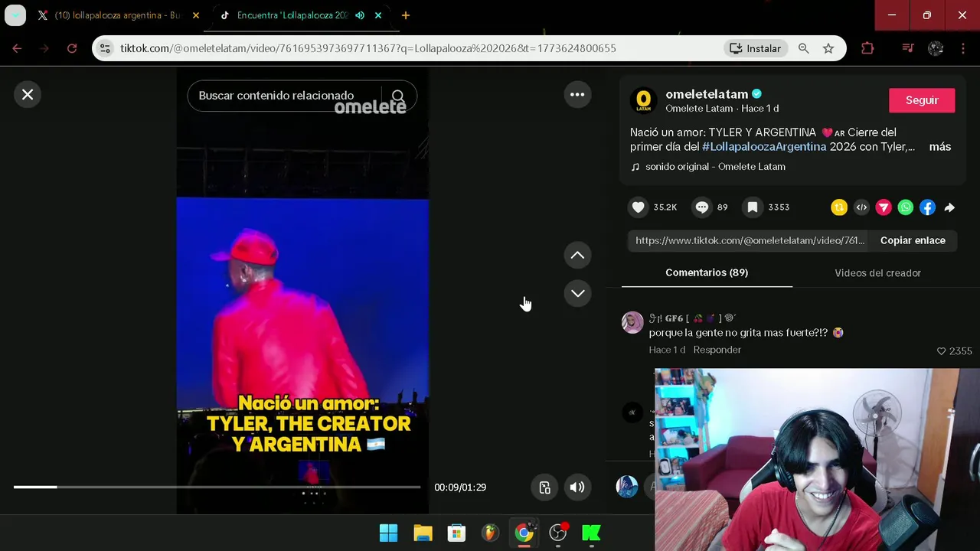Open 'sonido original - Omelete Latam' sound link

[x=715, y=167]
